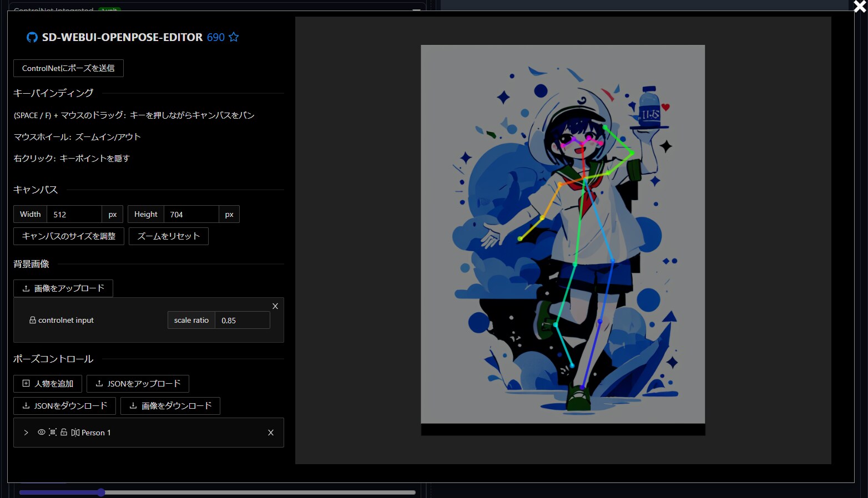Click the flip/mirror icon for Person 1
The image size is (868, 498).
point(75,433)
